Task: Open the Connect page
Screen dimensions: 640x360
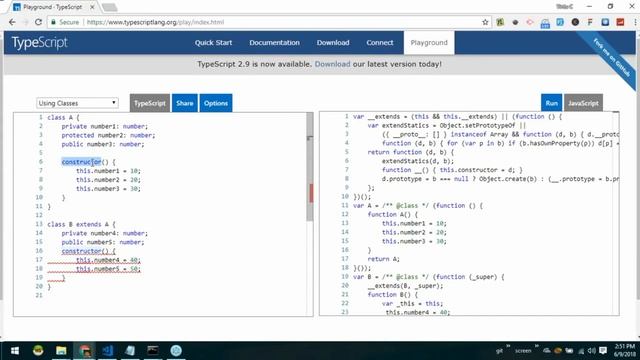Action: pos(380,42)
